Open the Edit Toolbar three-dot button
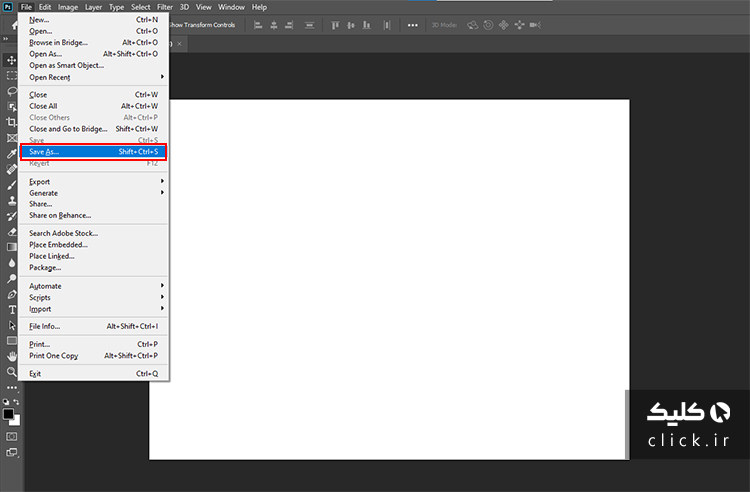Viewport: 750px width, 492px height. coord(11,387)
